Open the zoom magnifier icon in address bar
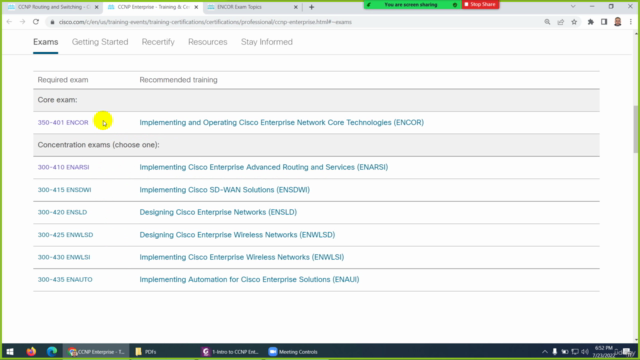Image resolution: width=640 pixels, height=360 pixels. pos(547,22)
